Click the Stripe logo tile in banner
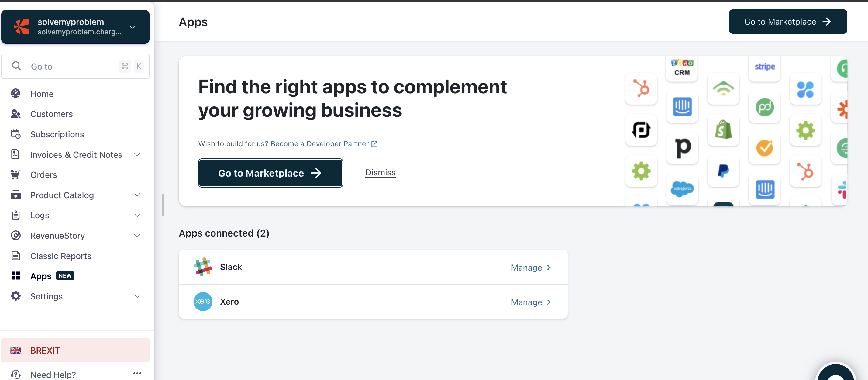 (x=765, y=67)
